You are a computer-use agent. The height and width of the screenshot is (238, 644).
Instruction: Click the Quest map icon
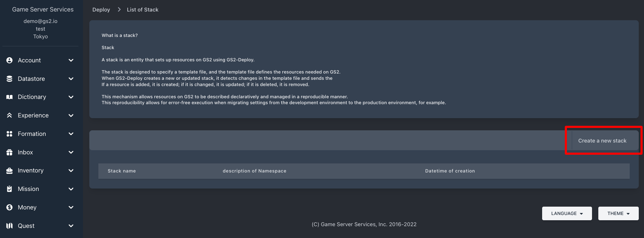[9, 226]
